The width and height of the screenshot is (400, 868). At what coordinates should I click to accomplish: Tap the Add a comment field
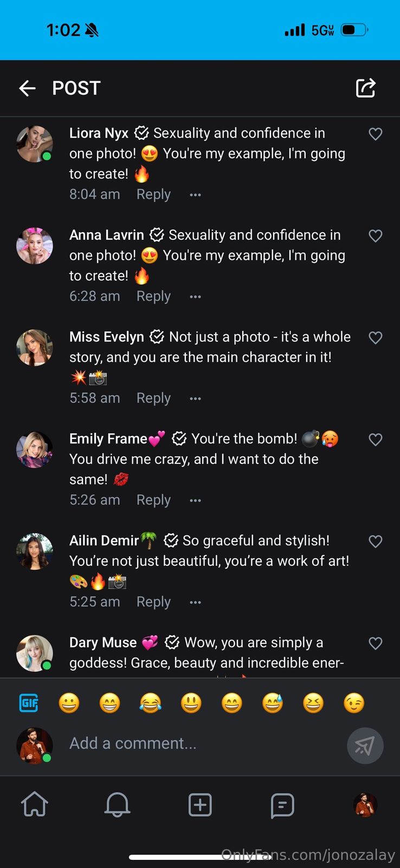tap(201, 743)
